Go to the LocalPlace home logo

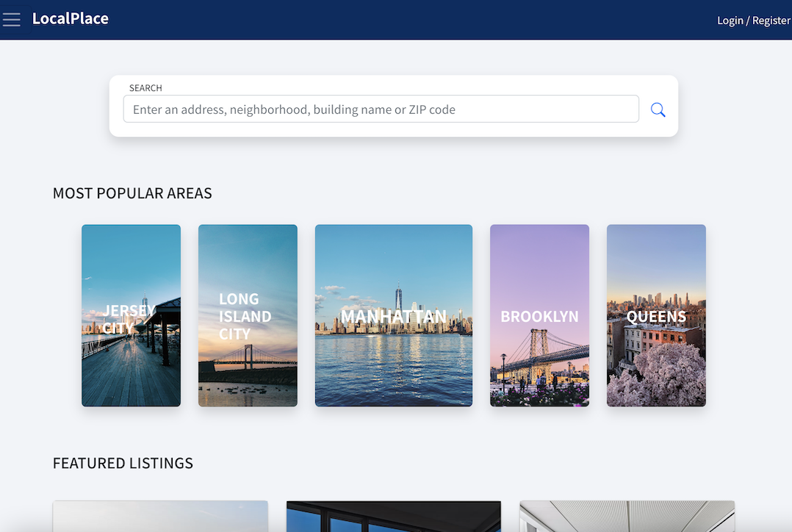point(71,18)
